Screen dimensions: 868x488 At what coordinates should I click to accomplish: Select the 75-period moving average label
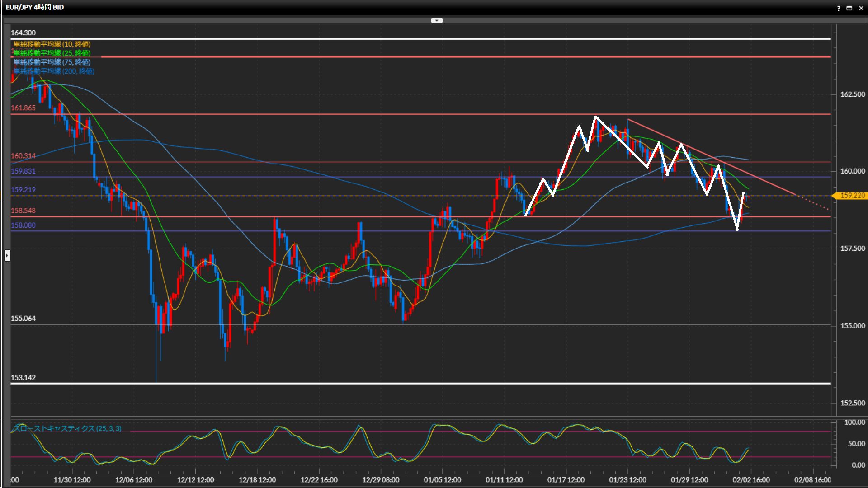click(x=52, y=62)
